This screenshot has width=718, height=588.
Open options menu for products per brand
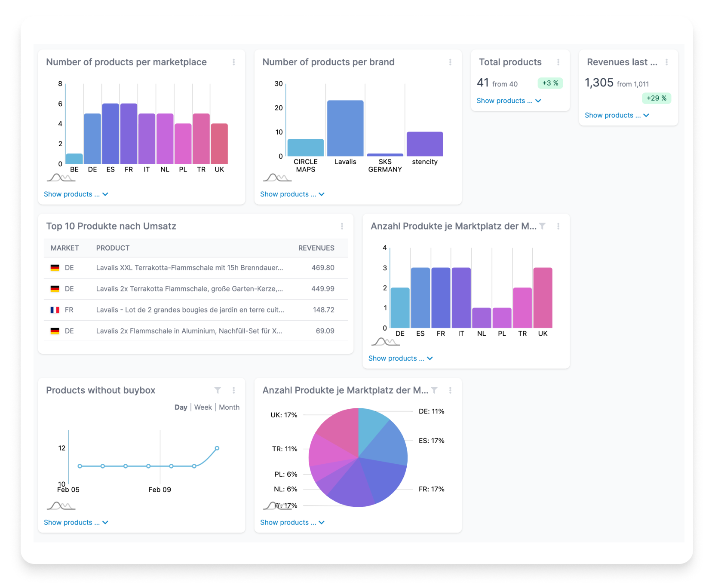click(x=450, y=62)
